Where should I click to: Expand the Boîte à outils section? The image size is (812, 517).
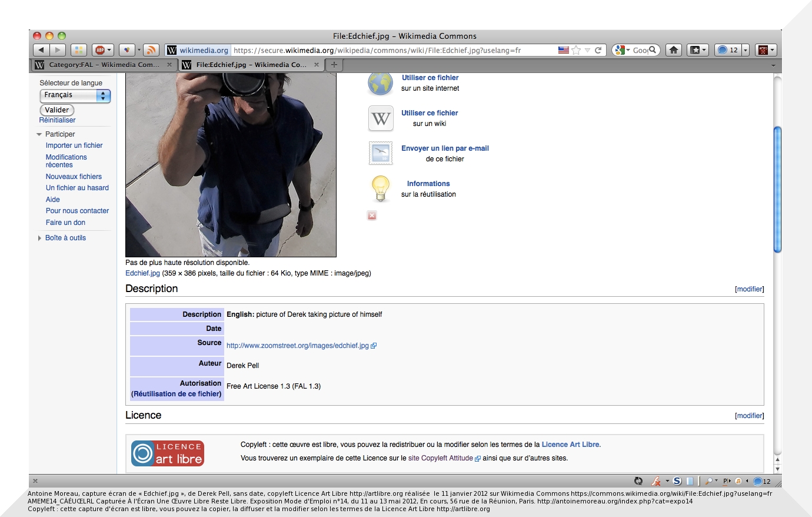(39, 238)
